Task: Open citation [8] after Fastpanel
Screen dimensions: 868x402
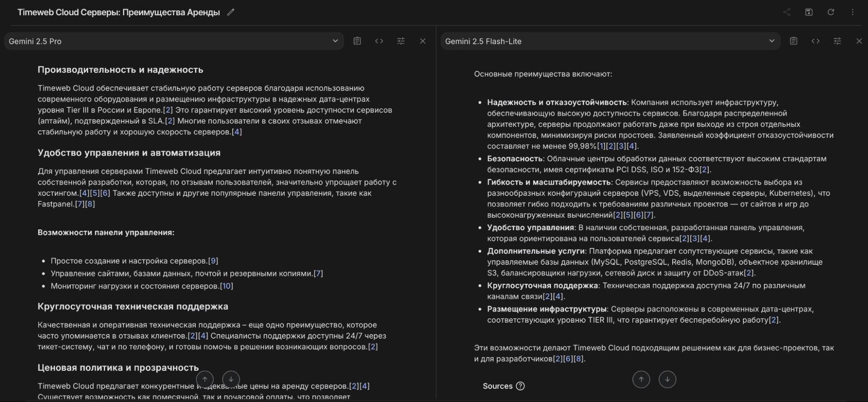Action: point(90,204)
